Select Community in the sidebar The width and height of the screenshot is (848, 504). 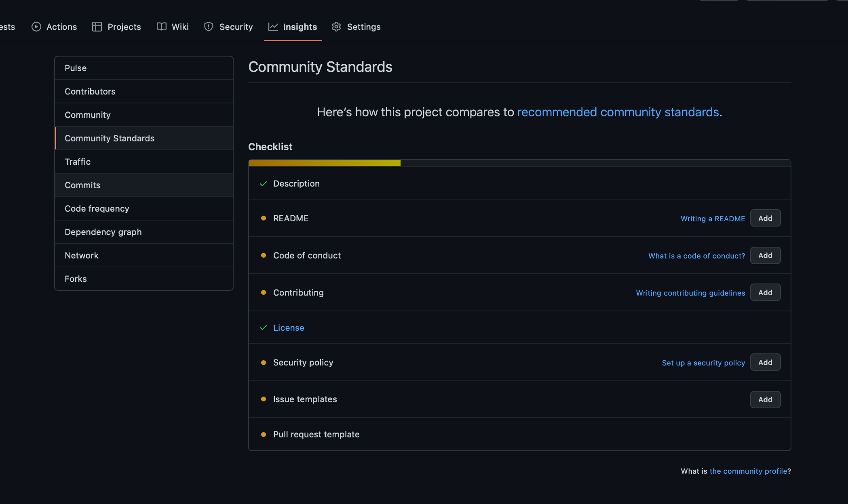(x=144, y=115)
